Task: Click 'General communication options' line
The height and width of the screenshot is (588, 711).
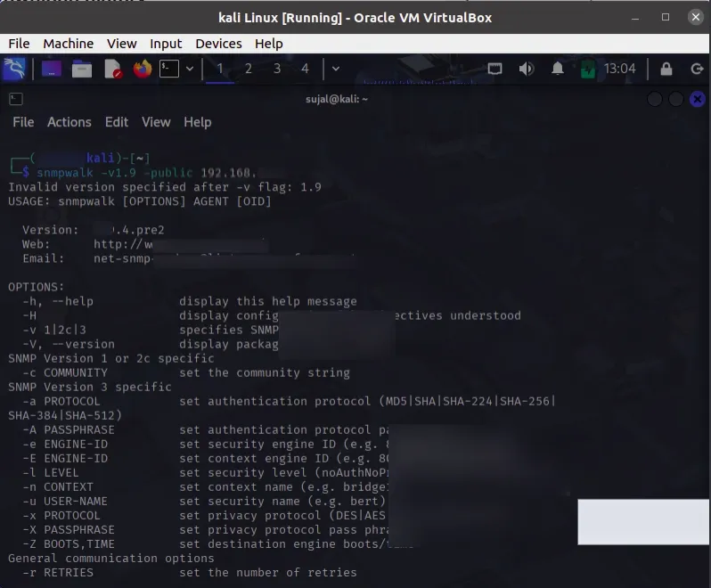Action: point(111,558)
